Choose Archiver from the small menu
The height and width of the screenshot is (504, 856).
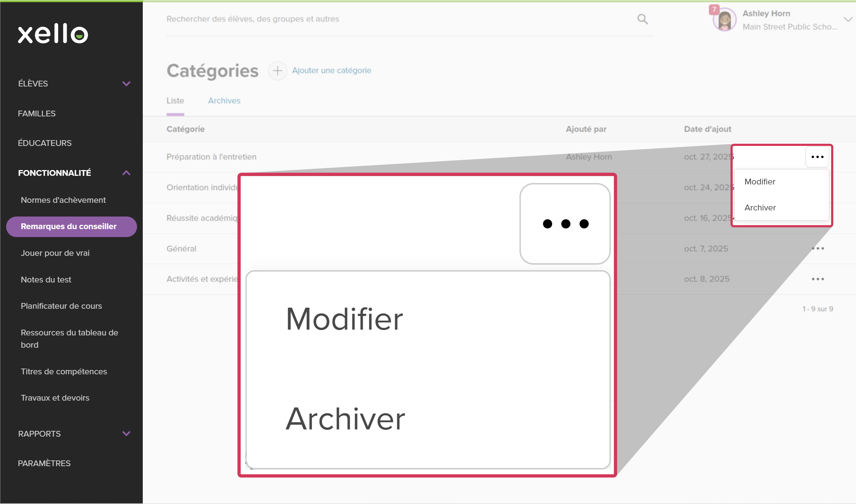(x=760, y=208)
